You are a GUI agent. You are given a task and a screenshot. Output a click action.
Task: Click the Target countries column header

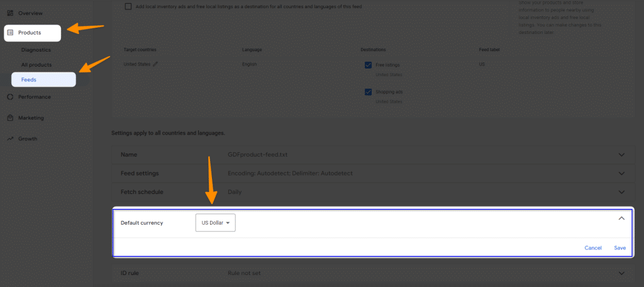point(140,49)
